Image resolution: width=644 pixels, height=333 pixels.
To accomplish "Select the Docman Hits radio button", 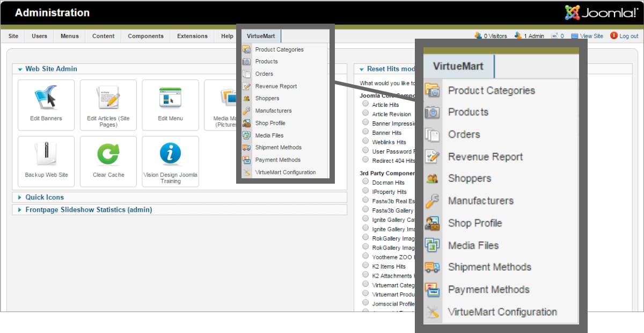I will tap(365, 182).
